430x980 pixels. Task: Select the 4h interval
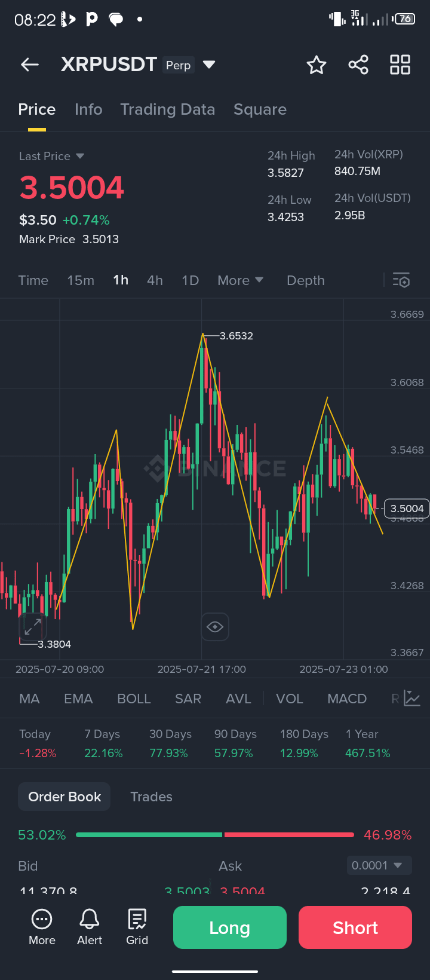pyautogui.click(x=155, y=280)
